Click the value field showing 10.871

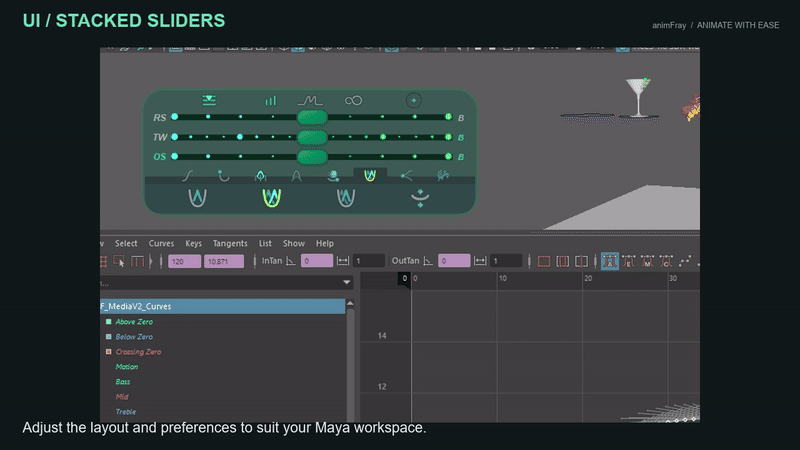click(x=224, y=261)
